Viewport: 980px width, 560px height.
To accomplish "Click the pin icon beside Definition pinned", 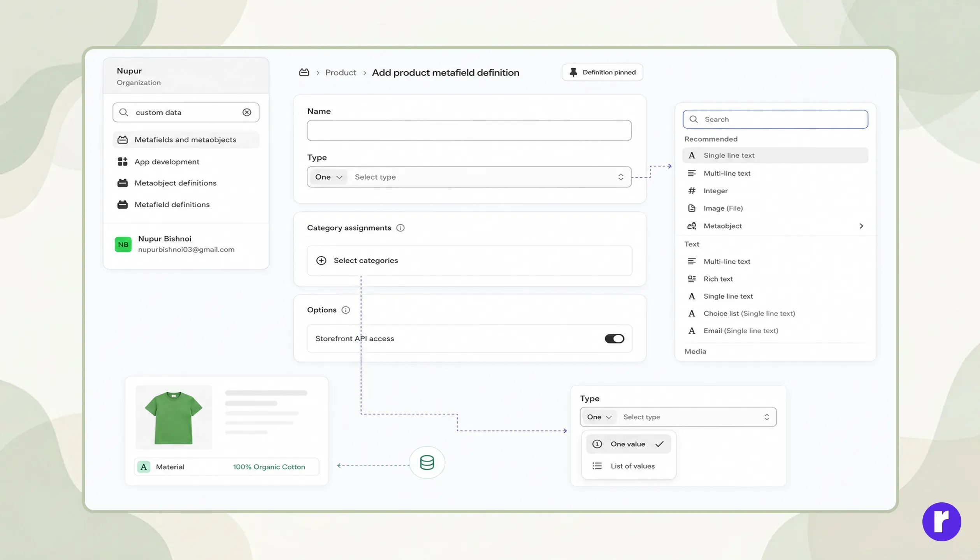I will tap(573, 72).
